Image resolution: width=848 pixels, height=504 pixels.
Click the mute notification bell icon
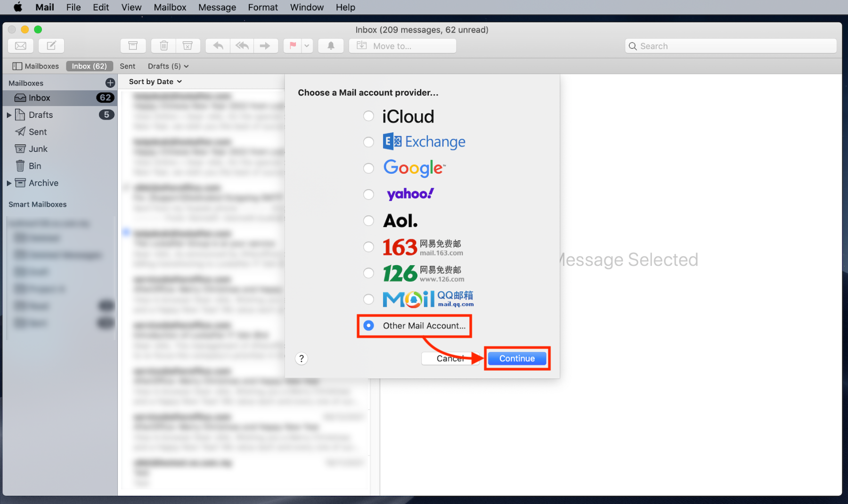331,46
